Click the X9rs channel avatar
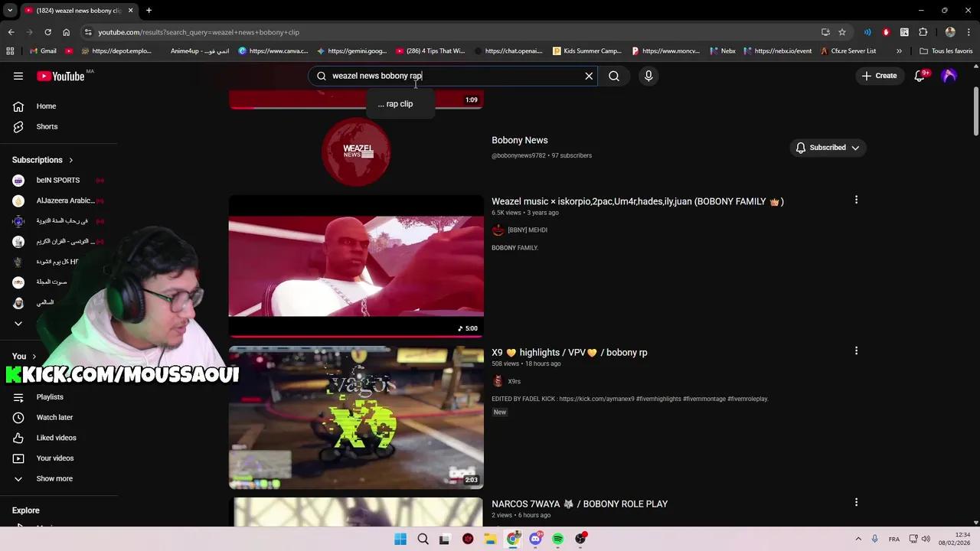 498,381
